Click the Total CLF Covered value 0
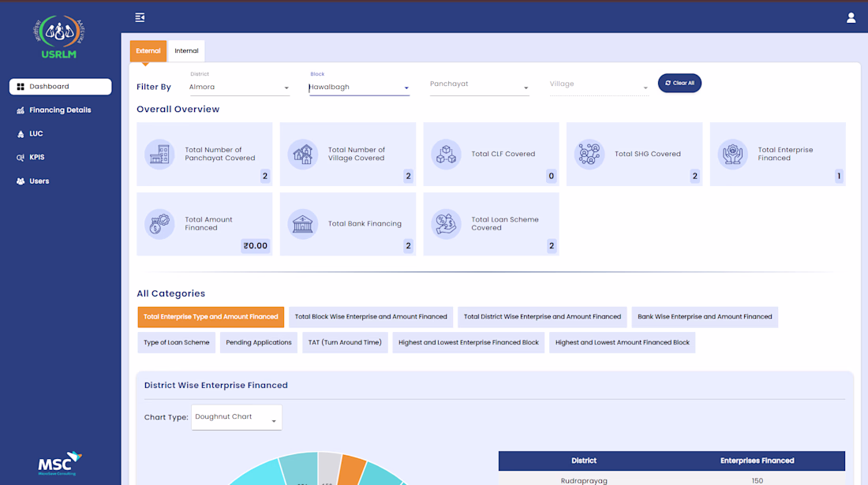The height and width of the screenshot is (485, 868). pyautogui.click(x=551, y=176)
